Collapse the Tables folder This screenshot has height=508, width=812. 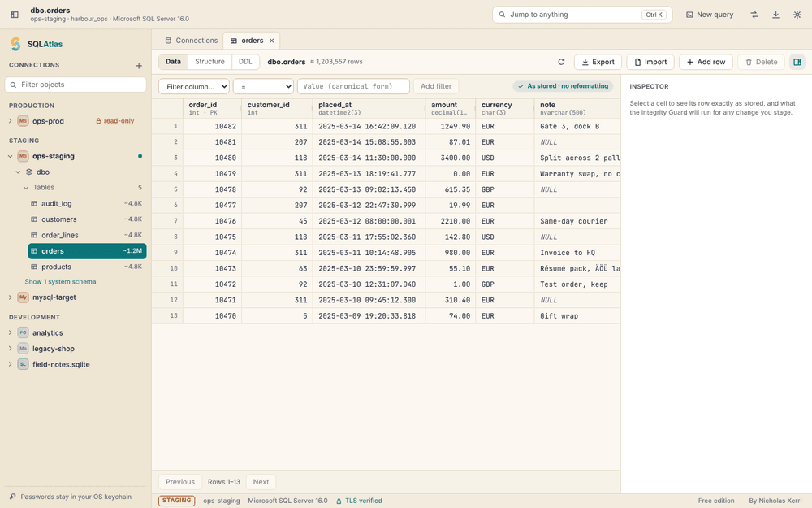pos(26,188)
